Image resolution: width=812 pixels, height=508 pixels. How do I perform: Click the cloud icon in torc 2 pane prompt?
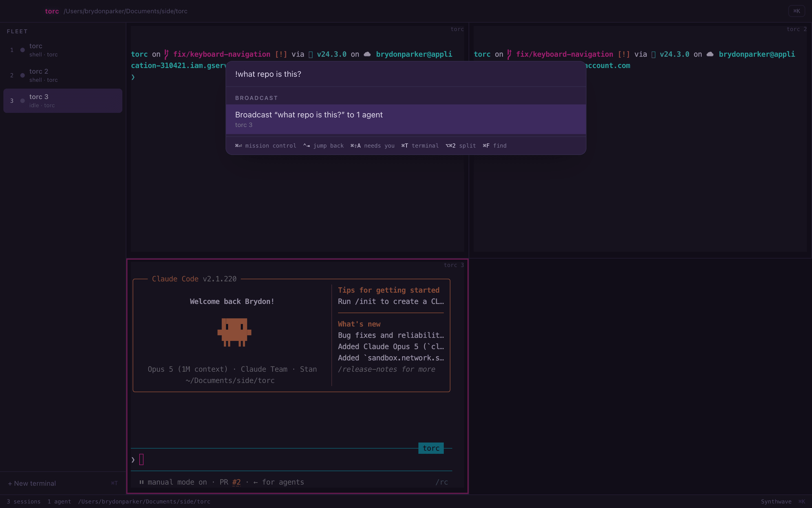tap(710, 54)
